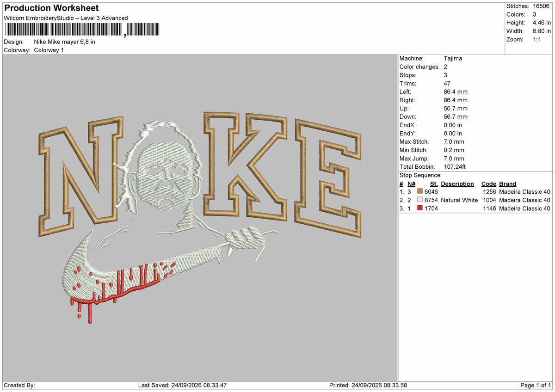Select the 'Colorway 1' value
The width and height of the screenshot is (555, 392).
[x=49, y=50]
